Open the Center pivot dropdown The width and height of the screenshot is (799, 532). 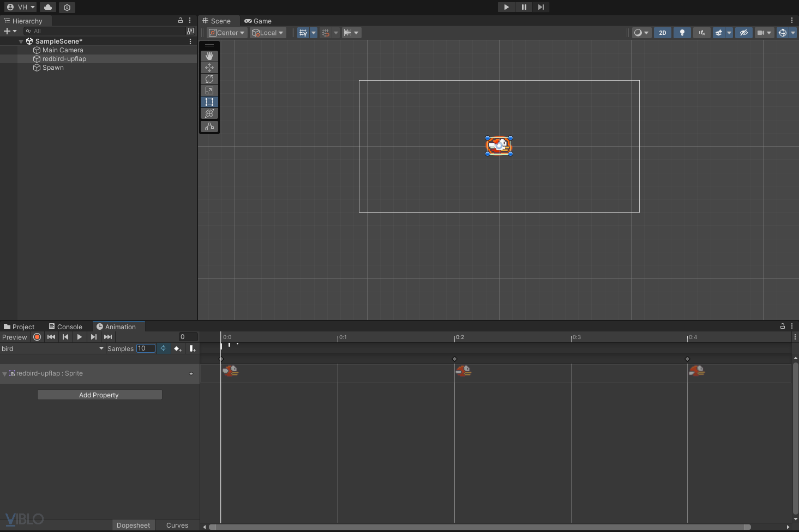[x=227, y=33]
